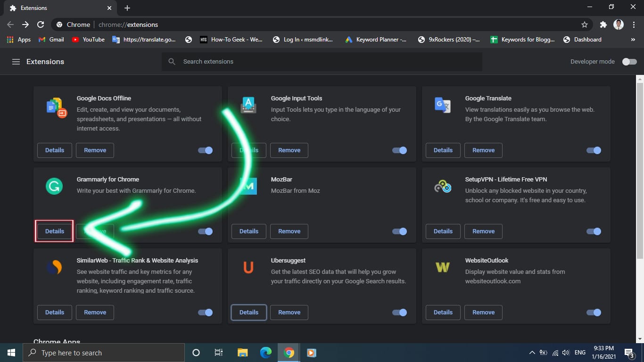Screen dimensions: 644x362
Task: Open the extensions puzzle-piece toolbar icon
Action: 603,25
